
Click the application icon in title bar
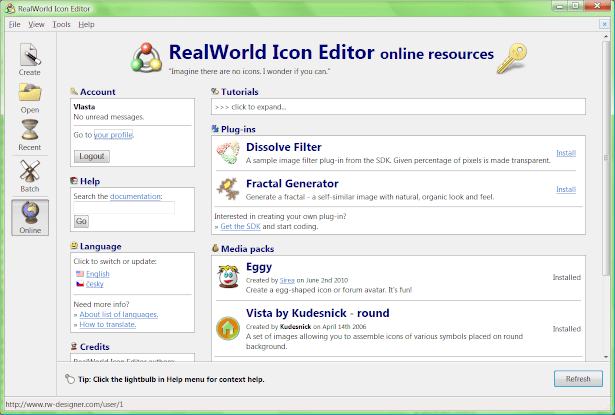pyautogui.click(x=11, y=8)
